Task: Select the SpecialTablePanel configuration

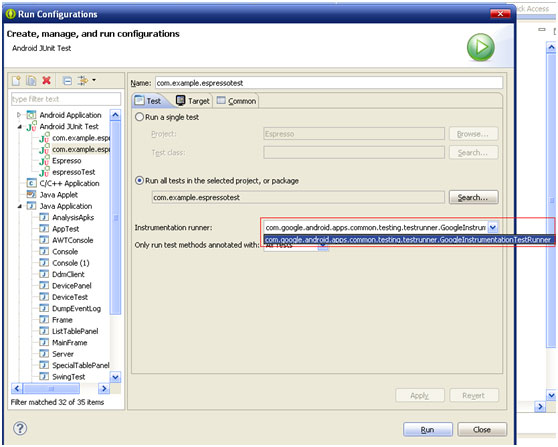Action: [81, 366]
